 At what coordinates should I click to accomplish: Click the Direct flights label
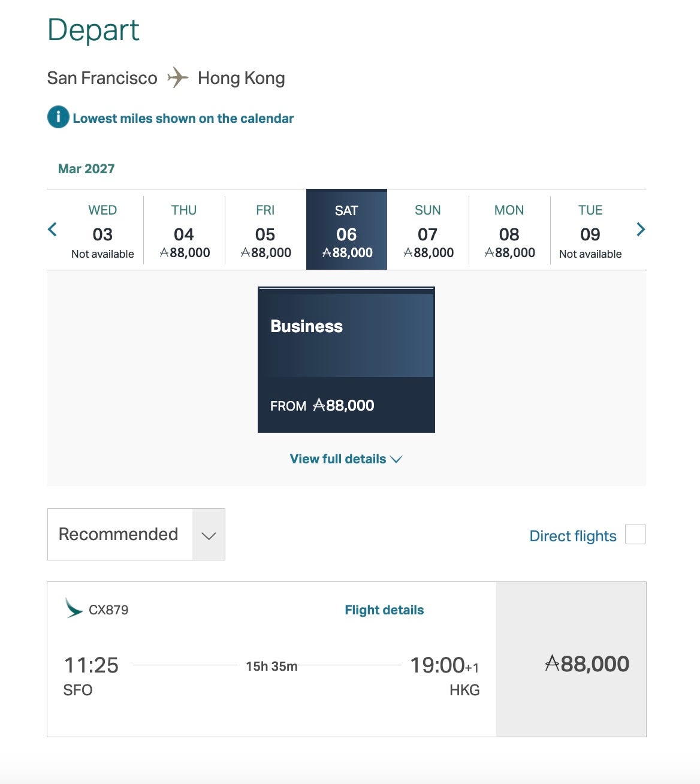click(572, 536)
